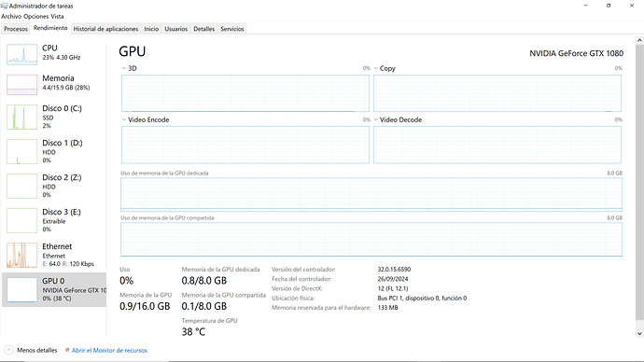Viewport: 644px width, 362px height.
Task: Click the shared GPU memory usage graph
Action: (x=371, y=239)
